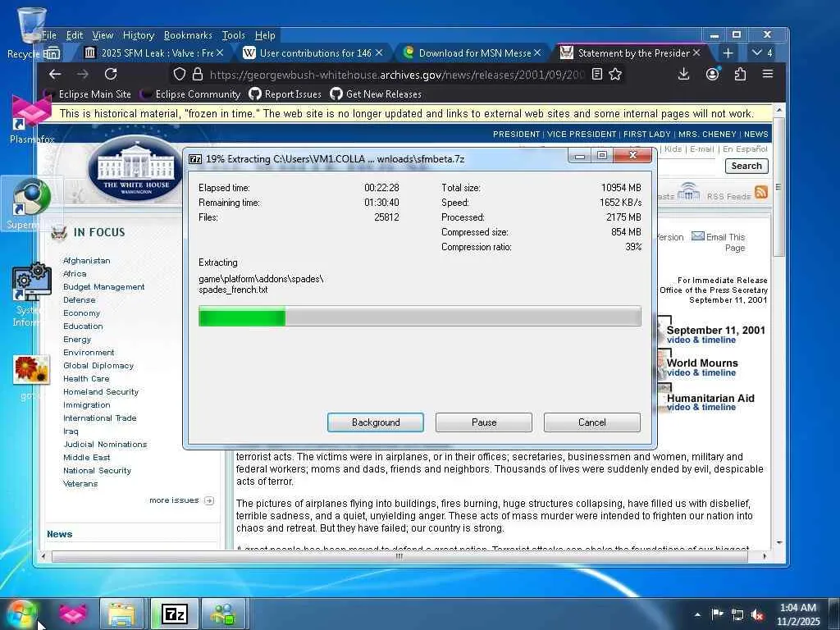840x630 pixels.
Task: Open the Tools menu
Action: pyautogui.click(x=233, y=35)
